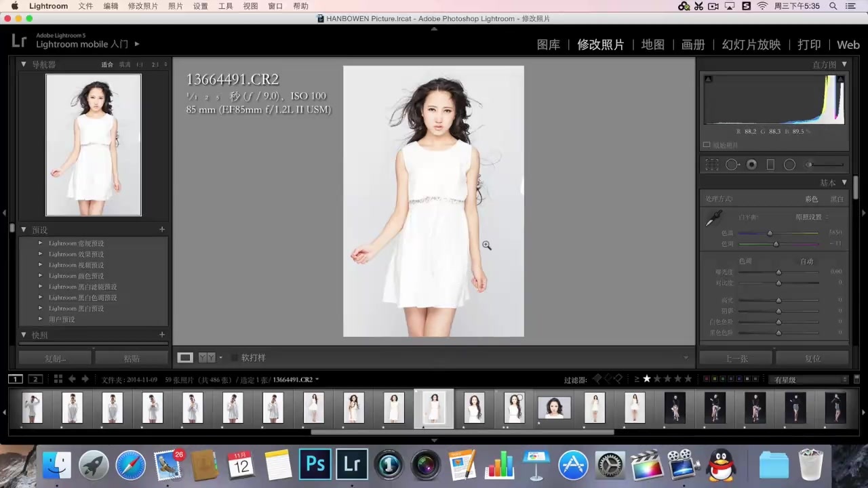This screenshot has height=488, width=868.
Task: Switch to Loupe view mode icon
Action: pos(185,357)
